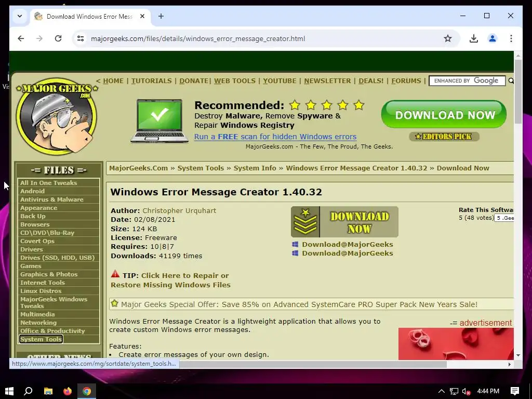The height and width of the screenshot is (399, 532).
Task: Select Antivirus & Malware category
Action: point(51,199)
